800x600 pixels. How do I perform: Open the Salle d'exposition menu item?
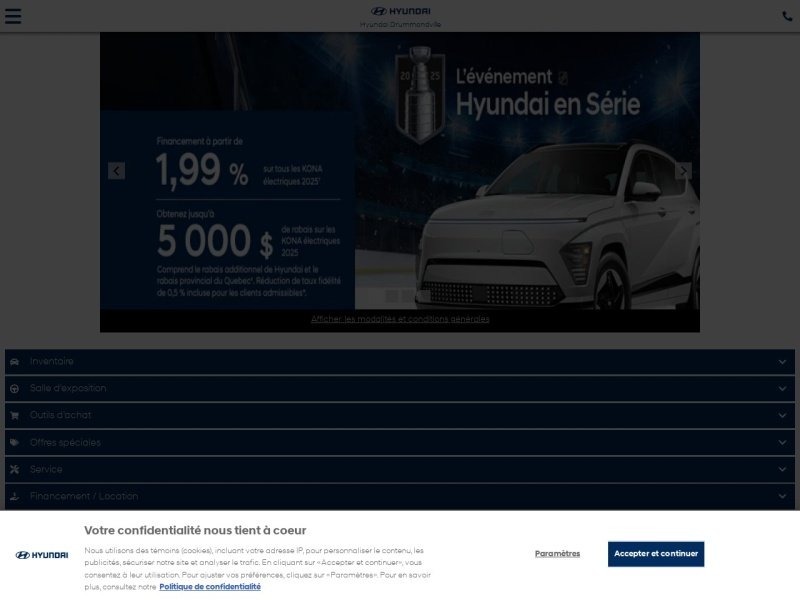(x=400, y=389)
